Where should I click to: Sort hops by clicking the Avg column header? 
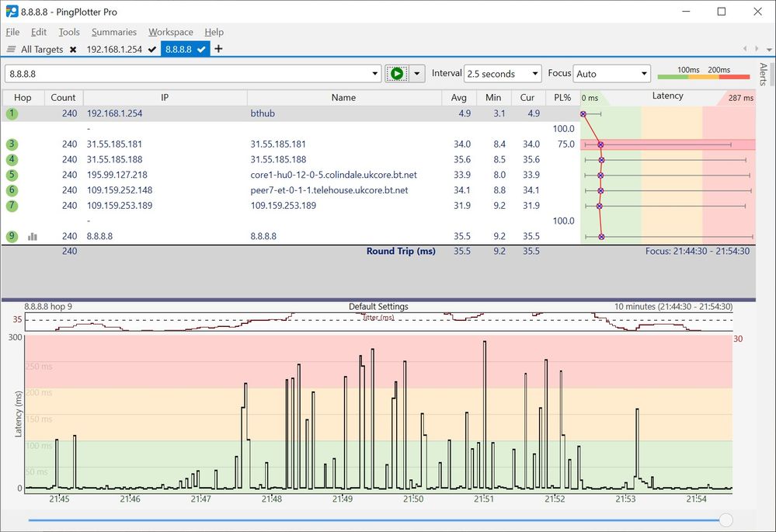point(458,97)
